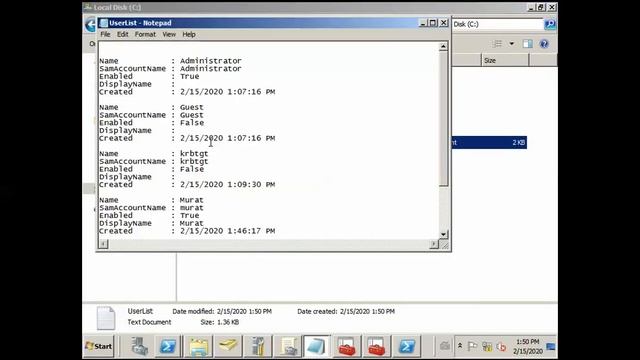Image resolution: width=640 pixels, height=360 pixels.
Task: Click the UserList file icon in details pane
Action: point(106,318)
